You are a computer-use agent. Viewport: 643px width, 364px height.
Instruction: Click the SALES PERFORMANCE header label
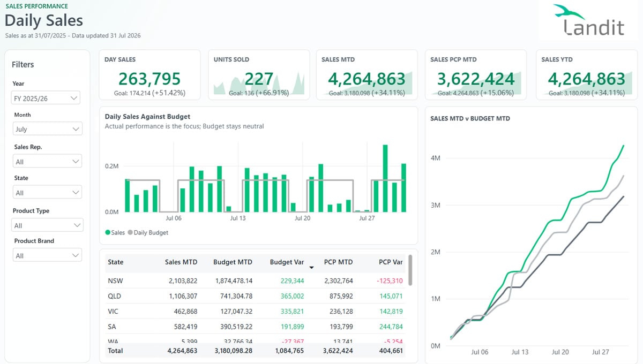click(37, 6)
